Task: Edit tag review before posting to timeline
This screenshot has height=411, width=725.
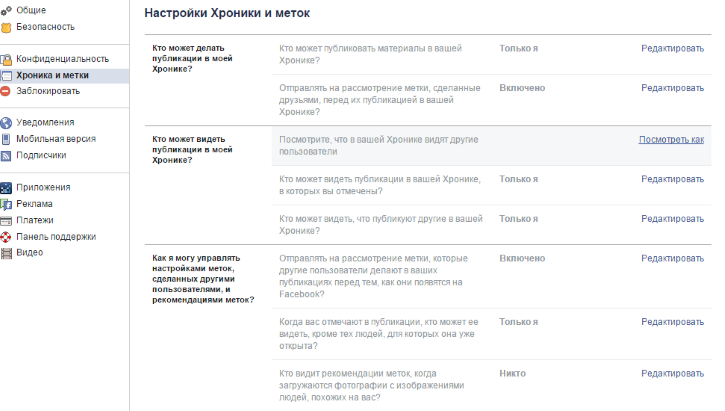Action: tap(672, 88)
